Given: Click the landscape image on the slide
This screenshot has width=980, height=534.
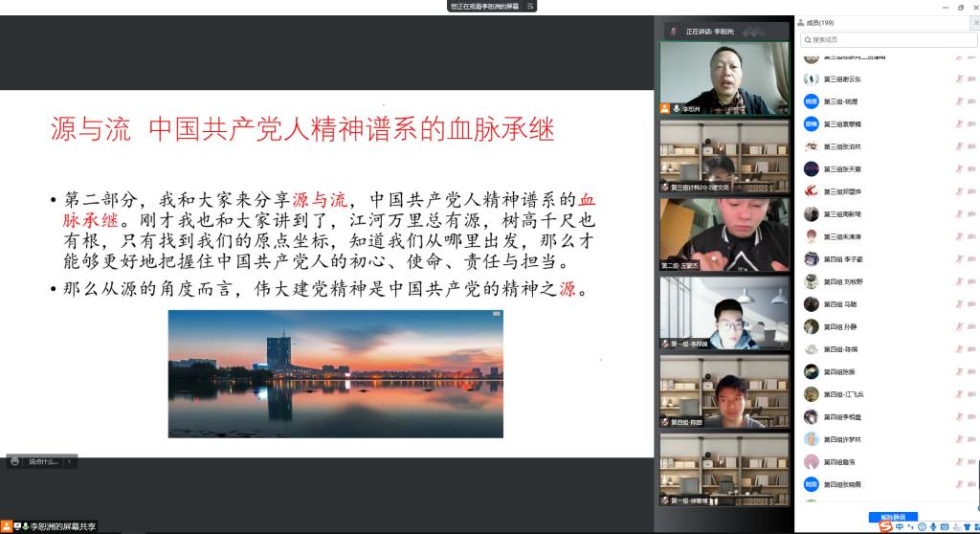Looking at the screenshot, I should (335, 373).
